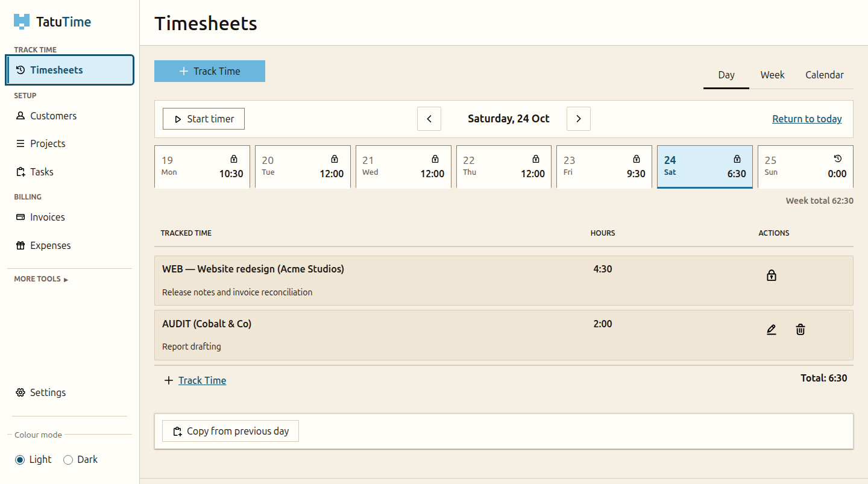This screenshot has width=868, height=484.
Task: Click the blue Track Time button
Action: pos(210,71)
